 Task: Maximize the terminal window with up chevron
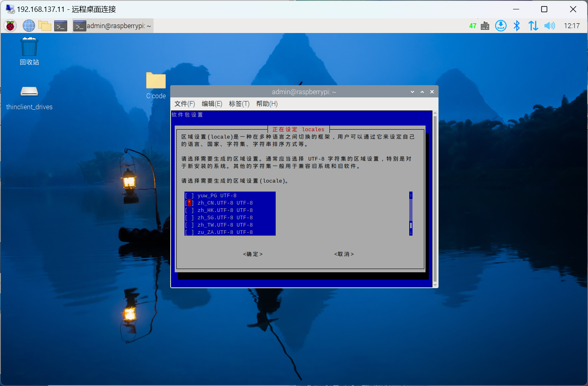pos(422,92)
